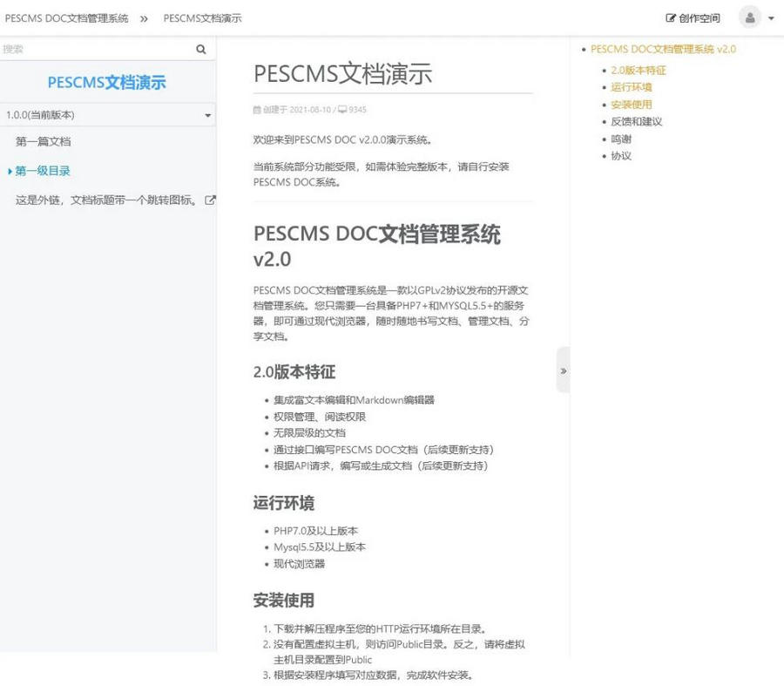Collapse the sidebar with the chevron handle

coord(564,370)
